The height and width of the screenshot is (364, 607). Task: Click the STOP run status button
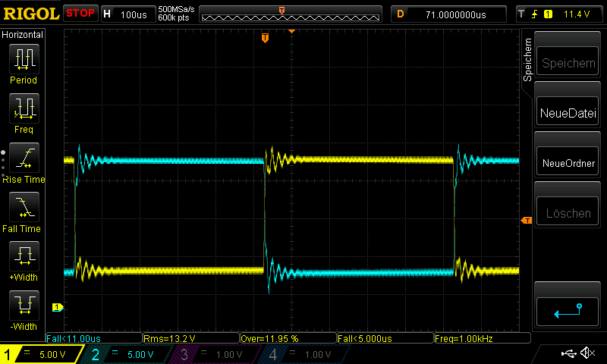pos(80,14)
